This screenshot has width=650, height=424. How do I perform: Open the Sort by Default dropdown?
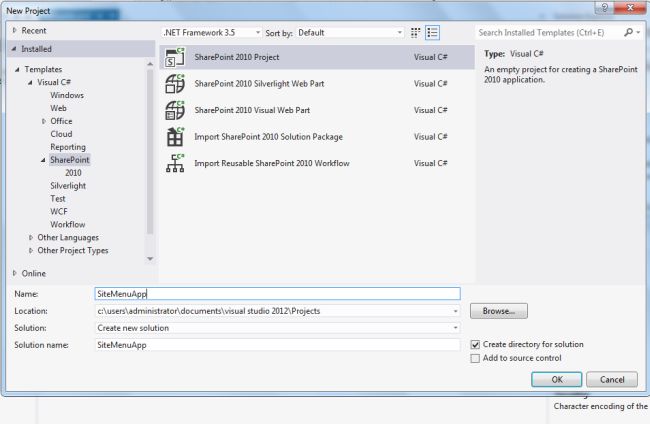[350, 33]
